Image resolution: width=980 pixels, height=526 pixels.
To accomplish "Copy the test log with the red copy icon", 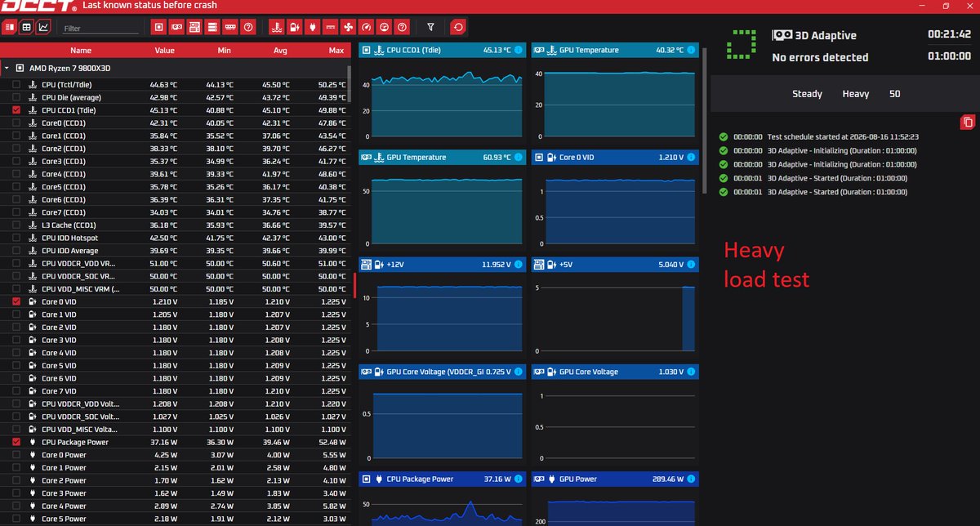I will click(968, 123).
